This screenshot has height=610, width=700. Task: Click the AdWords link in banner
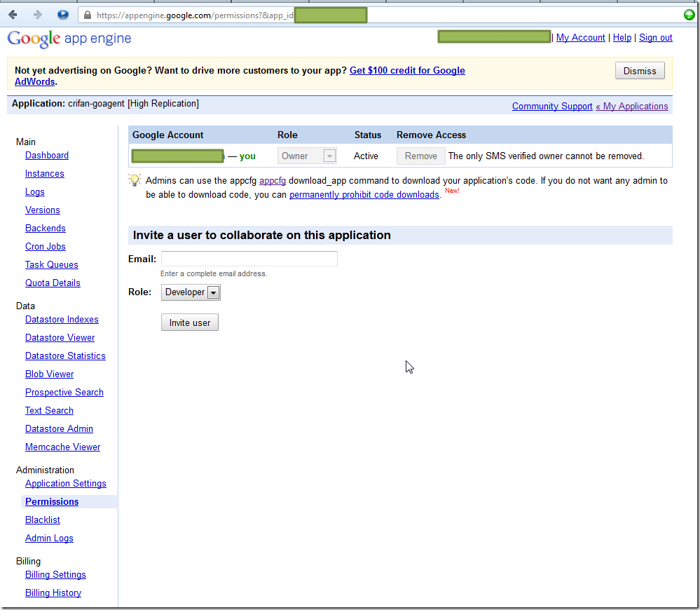35,82
